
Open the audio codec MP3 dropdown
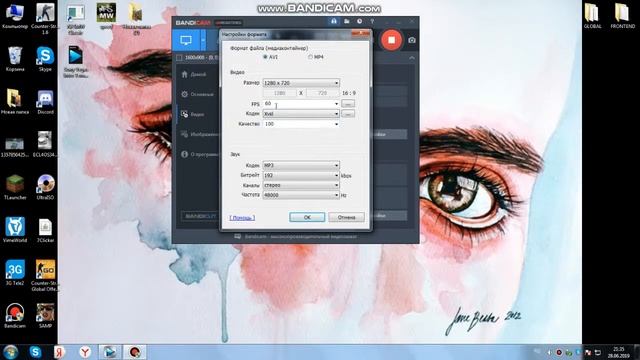click(301, 165)
